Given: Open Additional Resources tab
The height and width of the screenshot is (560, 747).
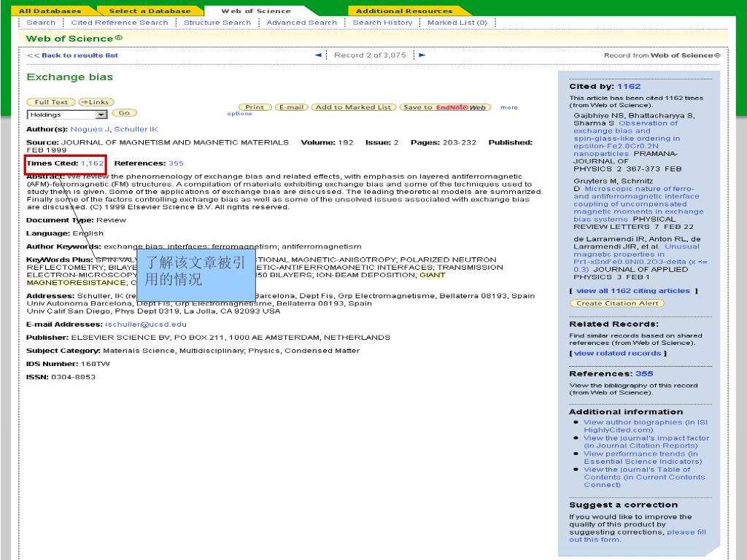Looking at the screenshot, I should [404, 11].
